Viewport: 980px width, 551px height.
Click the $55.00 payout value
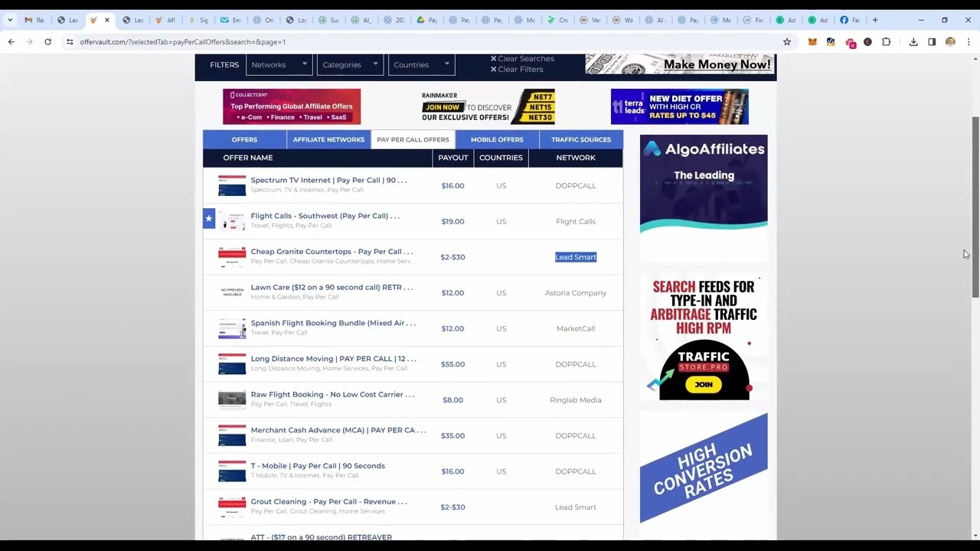coord(452,364)
